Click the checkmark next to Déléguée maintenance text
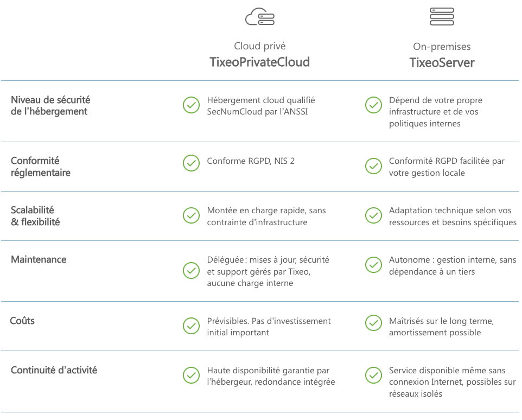Screen dimensions: 522x420 pos(191,270)
